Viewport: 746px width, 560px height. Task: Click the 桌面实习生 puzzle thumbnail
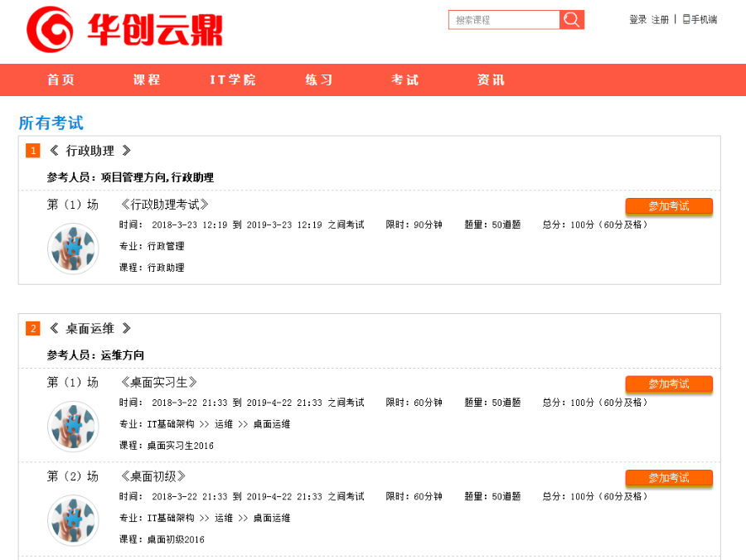click(73, 426)
